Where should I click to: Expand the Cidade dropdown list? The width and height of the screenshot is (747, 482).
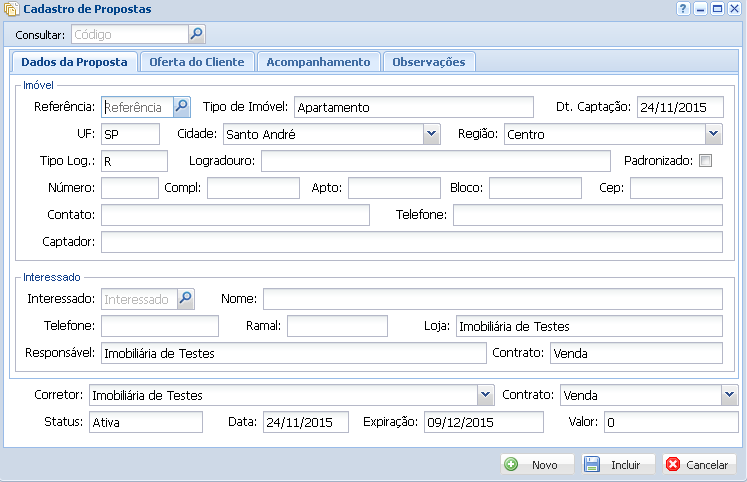[x=431, y=134]
